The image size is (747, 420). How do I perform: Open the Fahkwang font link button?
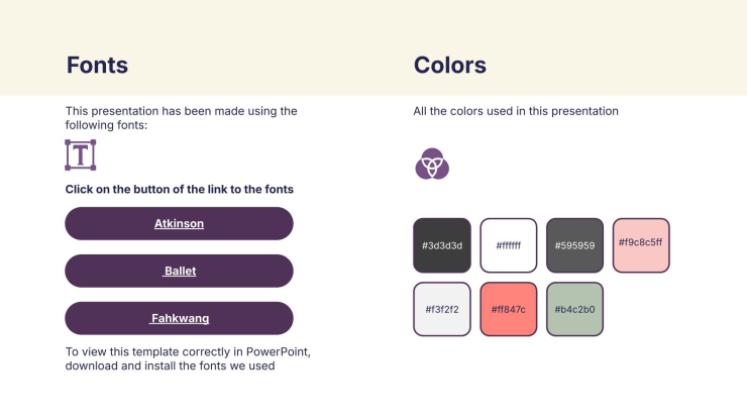179,319
